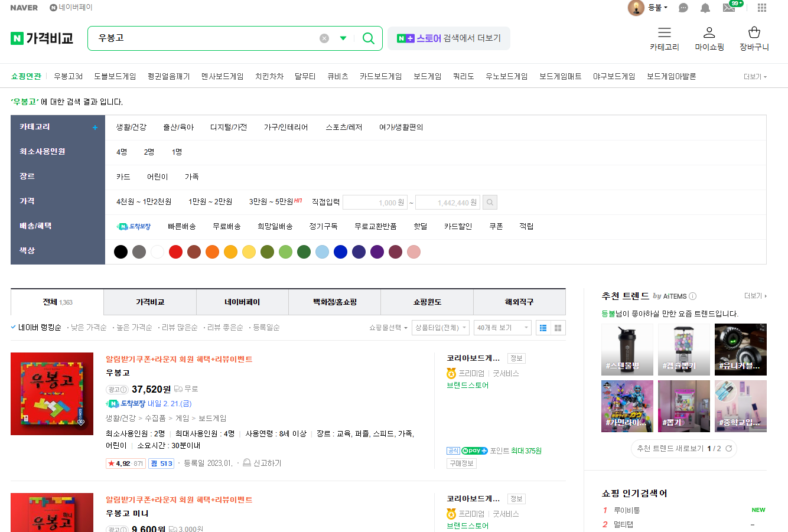Image resolution: width=788 pixels, height=532 pixels.
Task: Open the #뽑기 trend thumbnail
Action: (x=684, y=406)
